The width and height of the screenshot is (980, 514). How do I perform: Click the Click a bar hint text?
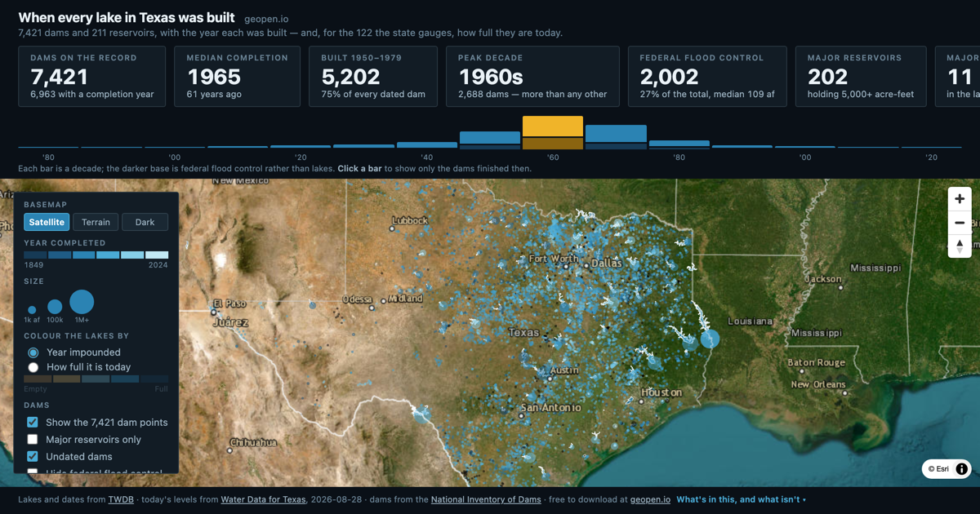(359, 169)
